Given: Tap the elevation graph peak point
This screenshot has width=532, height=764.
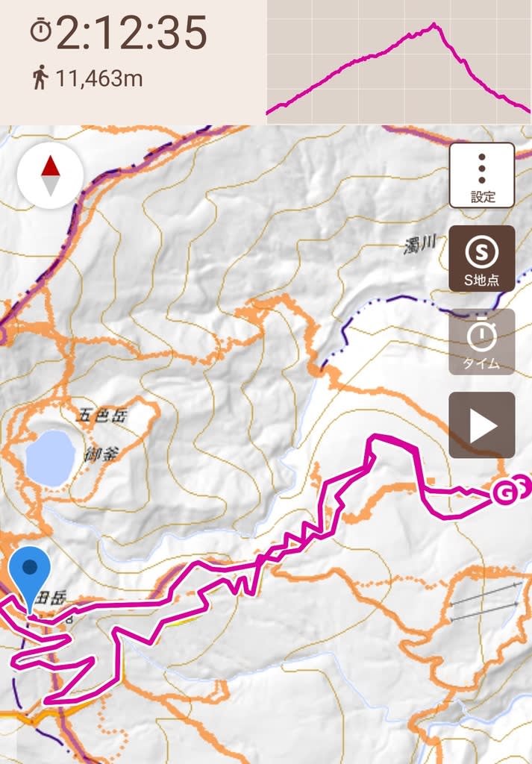Looking at the screenshot, I should pyautogui.click(x=434, y=24).
